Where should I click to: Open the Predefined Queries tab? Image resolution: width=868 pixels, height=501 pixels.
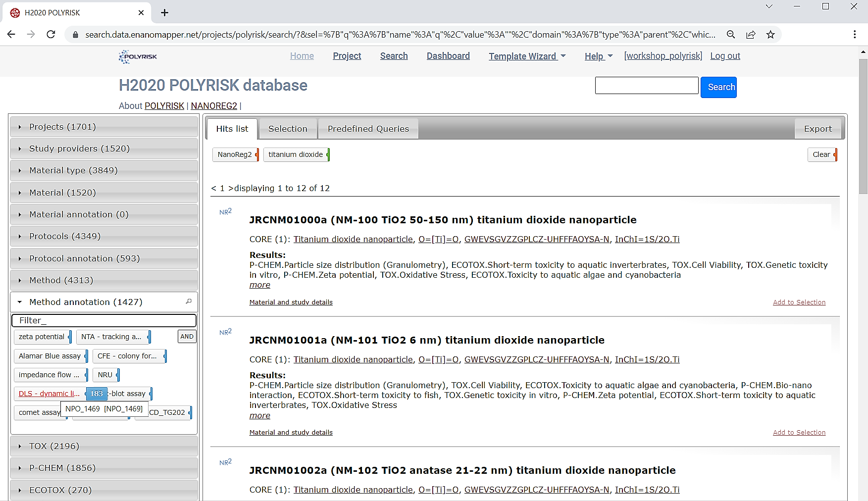[x=368, y=129]
